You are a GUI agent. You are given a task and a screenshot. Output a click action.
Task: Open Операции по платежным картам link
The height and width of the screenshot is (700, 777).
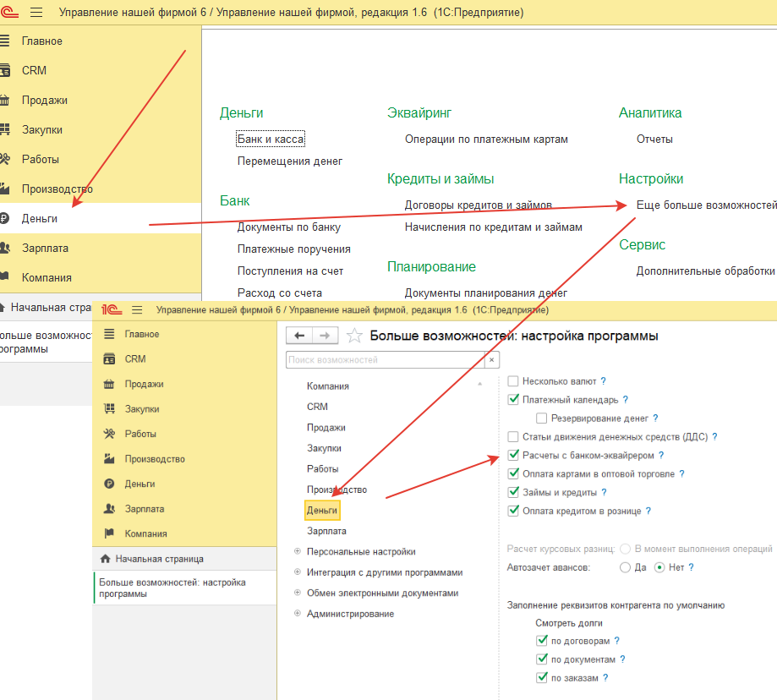tap(486, 139)
